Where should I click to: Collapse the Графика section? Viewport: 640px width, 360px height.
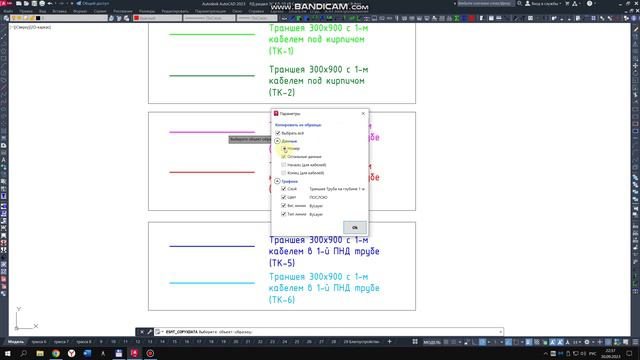277,181
